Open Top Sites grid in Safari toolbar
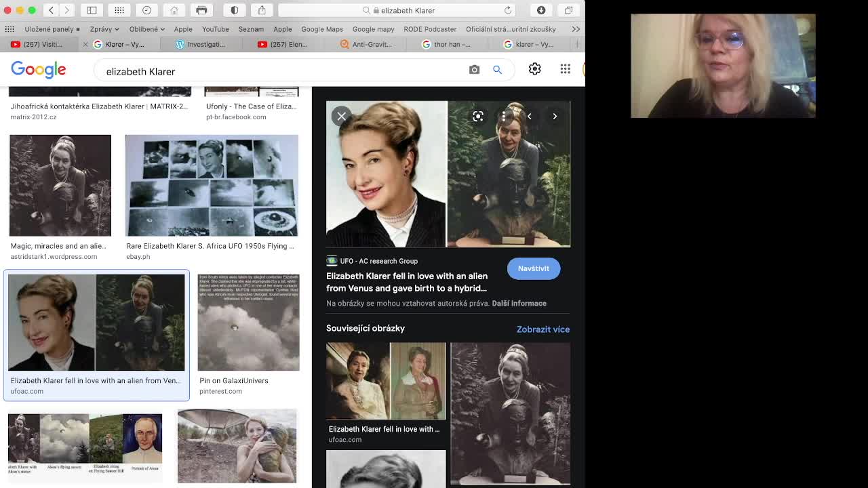This screenshot has height=488, width=868. (119, 10)
